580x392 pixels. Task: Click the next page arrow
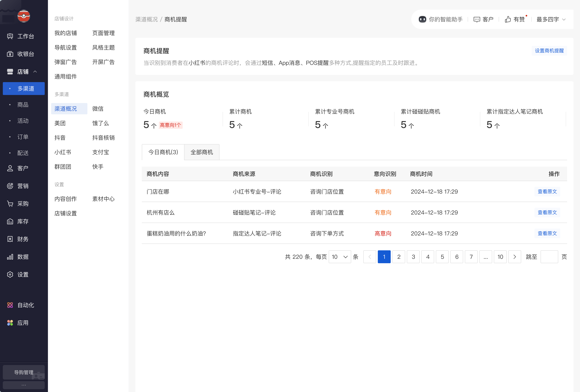515,257
